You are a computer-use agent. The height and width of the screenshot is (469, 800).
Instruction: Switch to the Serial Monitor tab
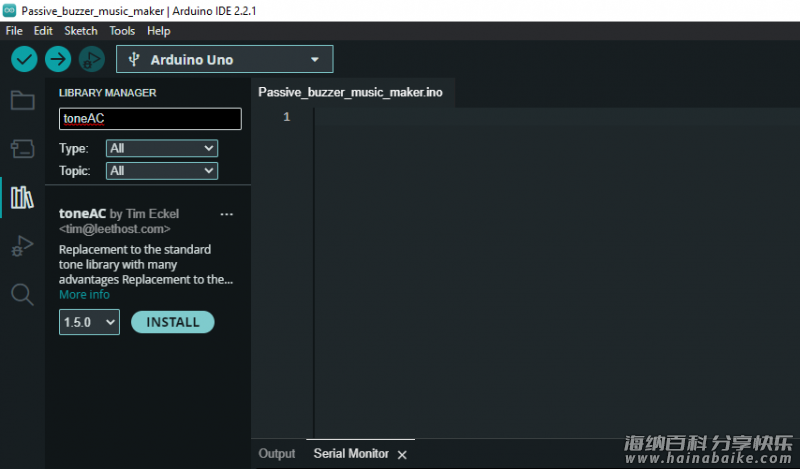point(351,454)
